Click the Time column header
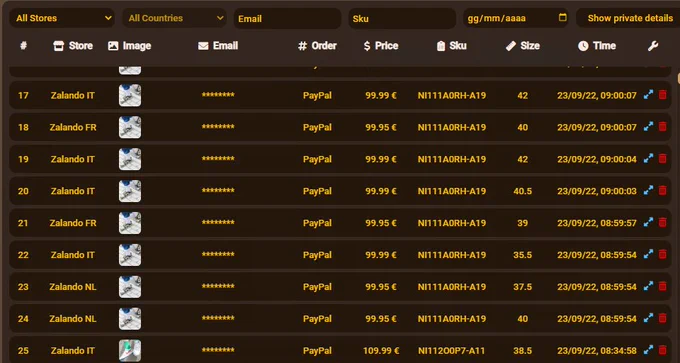This screenshot has height=363, width=680. 597,46
